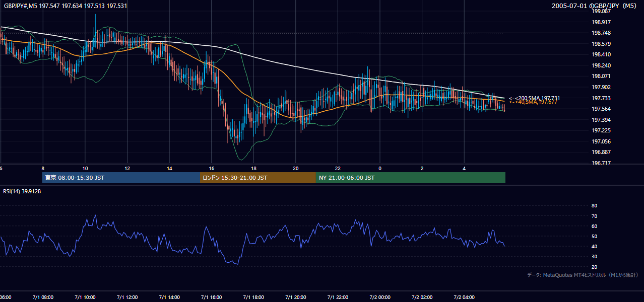644x302 pixels.
Task: Click the 7/1 16:00 time label
Action: (x=212, y=297)
